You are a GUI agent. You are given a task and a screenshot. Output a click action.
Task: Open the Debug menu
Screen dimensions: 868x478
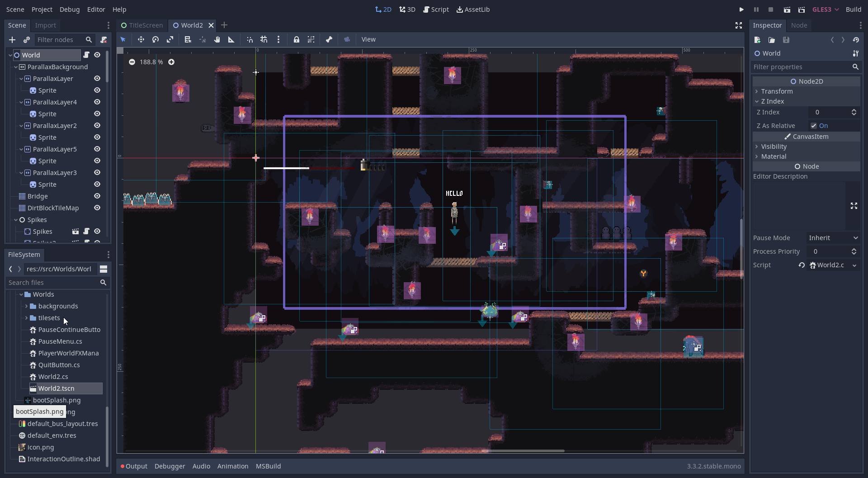click(x=70, y=9)
